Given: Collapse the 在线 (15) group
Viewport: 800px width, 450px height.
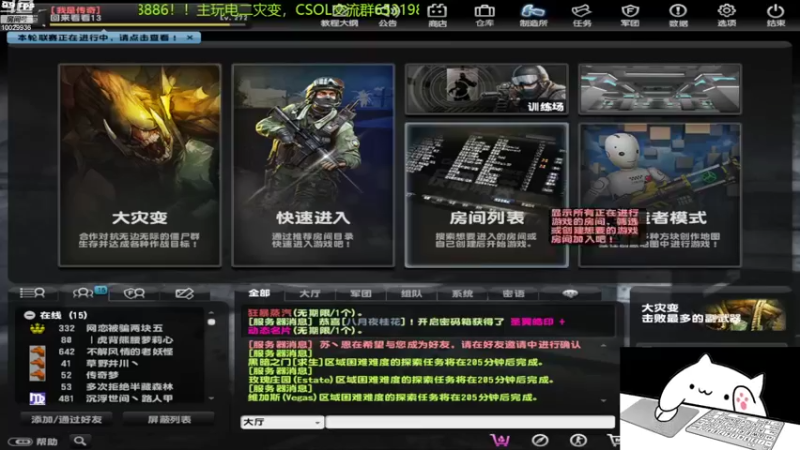Looking at the screenshot, I should [30, 315].
